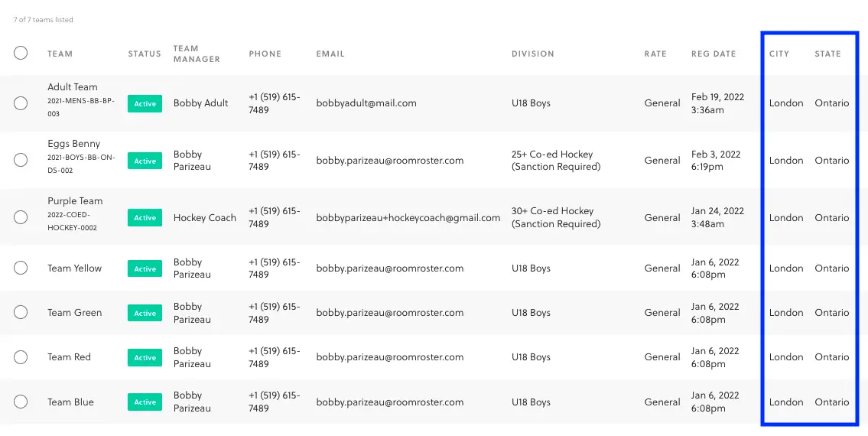Check the Team Blue row circle
The height and width of the screenshot is (436, 868).
21,402
